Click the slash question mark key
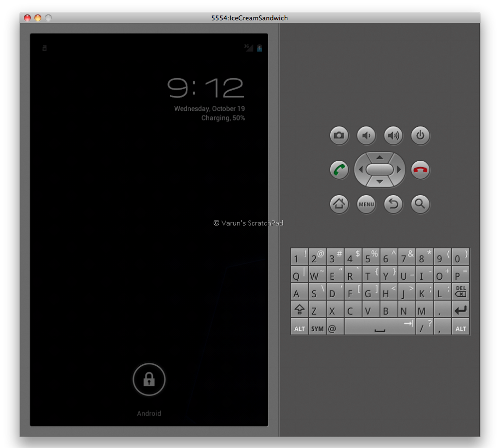500x448 pixels. coord(425,327)
